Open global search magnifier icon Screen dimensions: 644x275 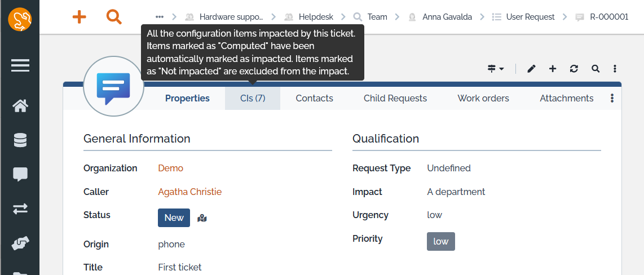pos(114,17)
